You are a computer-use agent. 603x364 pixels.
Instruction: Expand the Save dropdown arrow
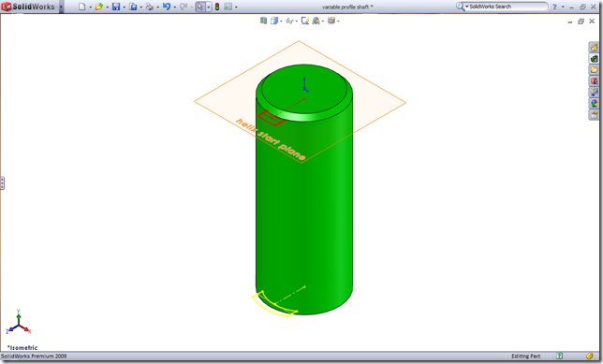pyautogui.click(x=125, y=7)
